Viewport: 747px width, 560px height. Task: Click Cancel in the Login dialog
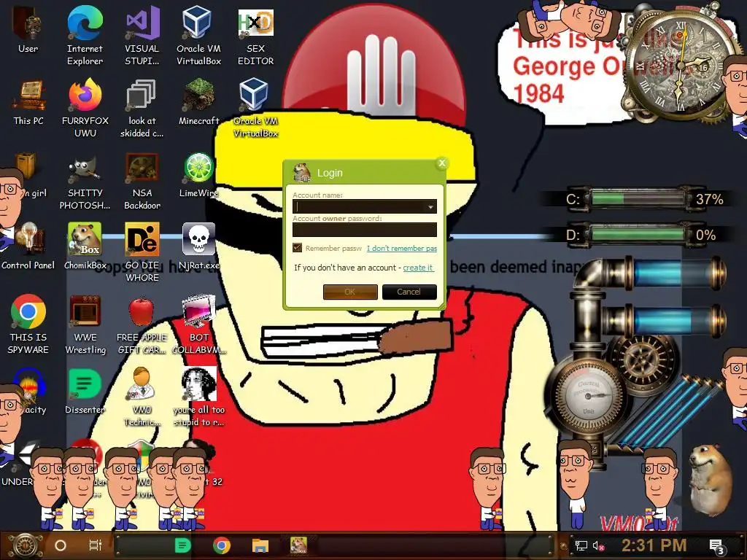point(409,292)
